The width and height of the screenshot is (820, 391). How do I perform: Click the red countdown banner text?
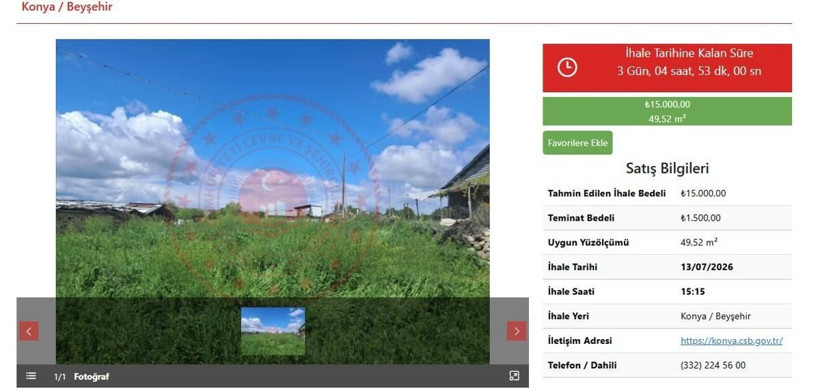tap(689, 62)
